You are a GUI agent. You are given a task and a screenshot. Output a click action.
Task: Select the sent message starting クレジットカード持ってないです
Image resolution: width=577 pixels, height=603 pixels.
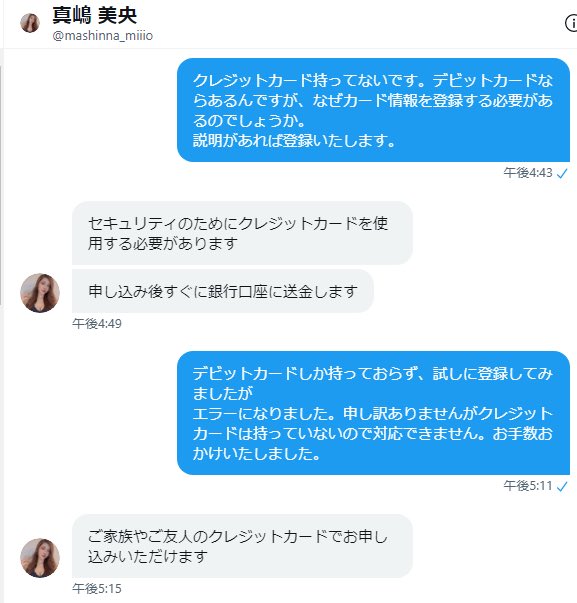(x=373, y=110)
